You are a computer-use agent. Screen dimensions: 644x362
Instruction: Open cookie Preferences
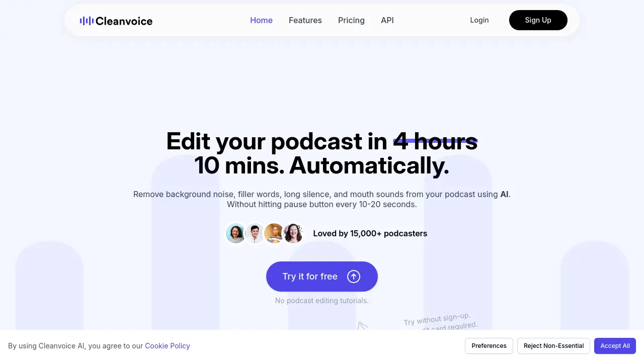(489, 346)
